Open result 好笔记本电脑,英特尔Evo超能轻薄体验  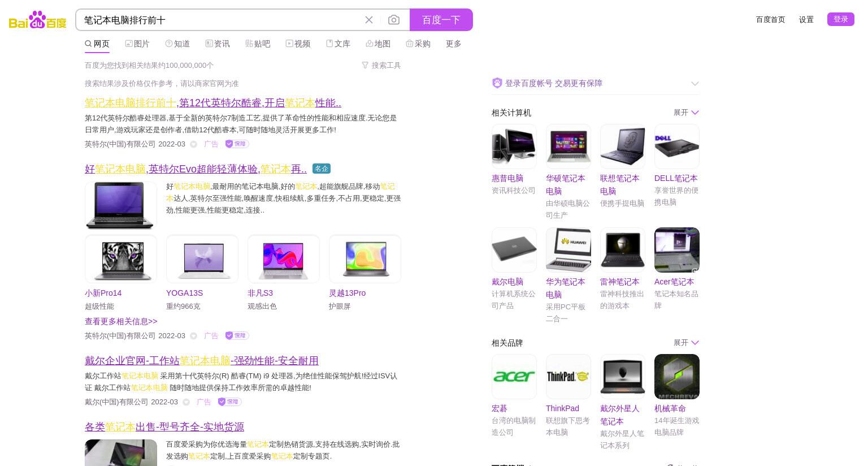196,169
